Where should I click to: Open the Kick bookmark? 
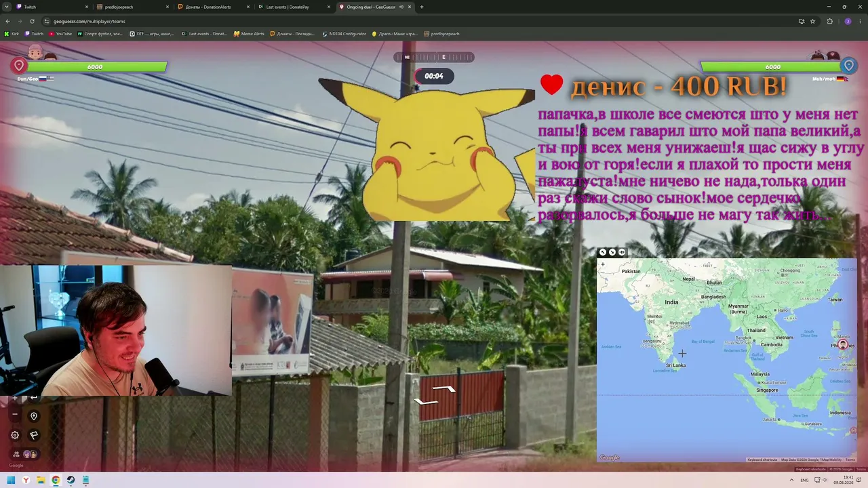point(12,34)
